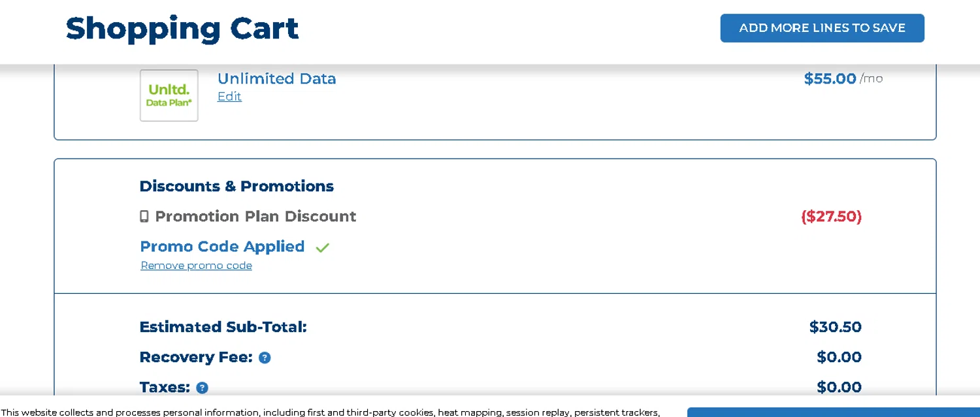Select the Unlimited Data plan title
This screenshot has width=980, height=417.
(277, 78)
